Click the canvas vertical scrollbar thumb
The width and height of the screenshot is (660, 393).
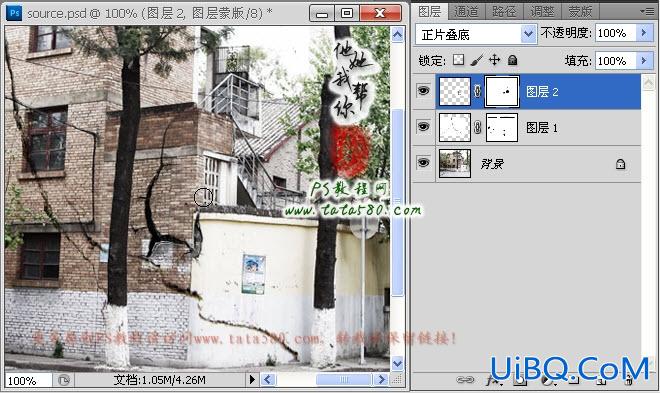tap(397, 202)
